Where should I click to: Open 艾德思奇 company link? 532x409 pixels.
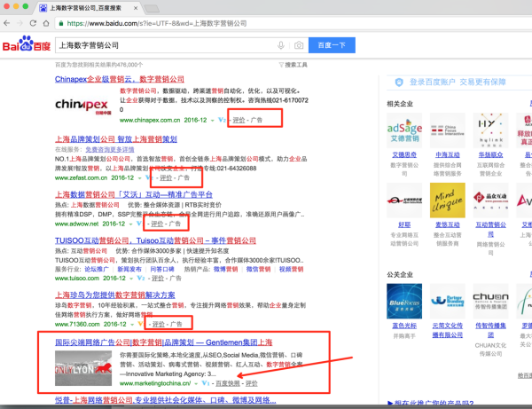click(404, 154)
